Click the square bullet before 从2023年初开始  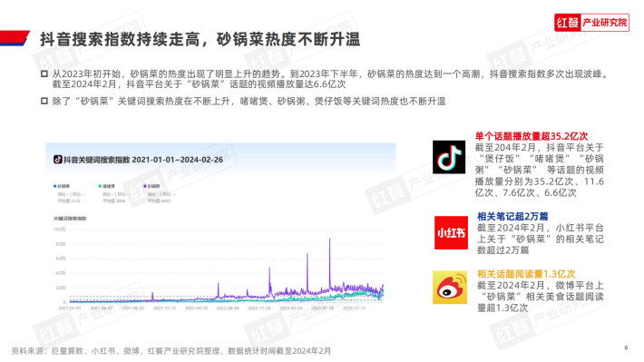tap(44, 74)
